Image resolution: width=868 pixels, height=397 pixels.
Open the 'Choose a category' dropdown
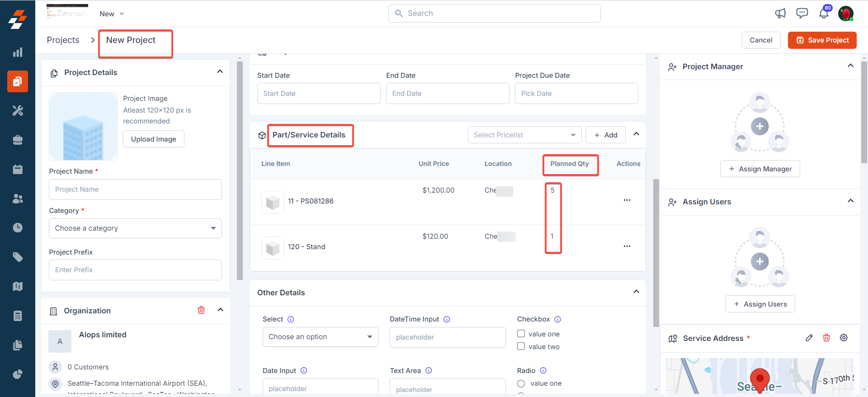pyautogui.click(x=135, y=228)
